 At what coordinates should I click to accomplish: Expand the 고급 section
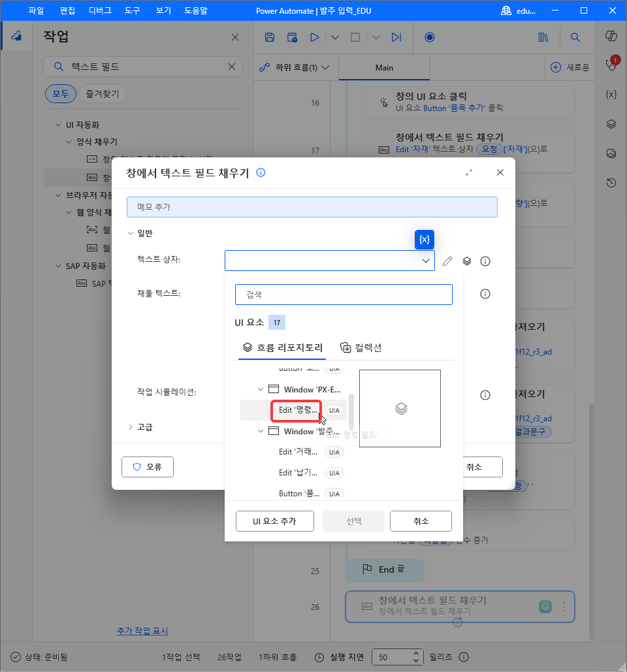(131, 427)
